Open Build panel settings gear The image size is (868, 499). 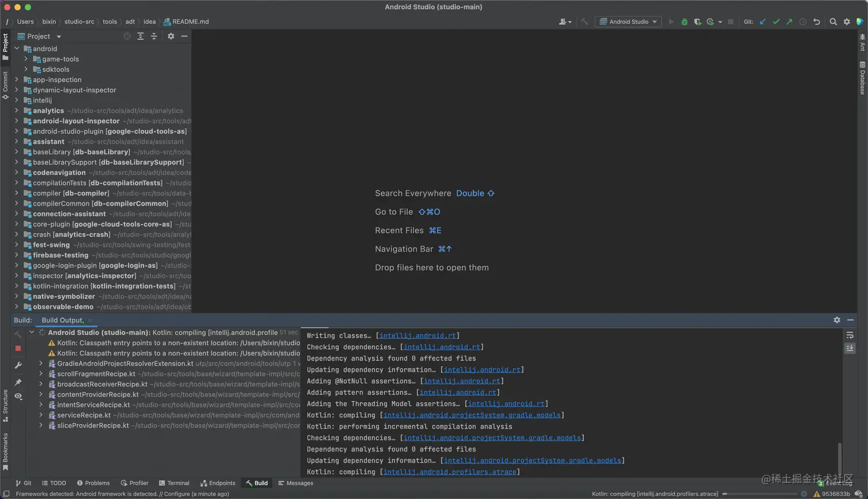tap(837, 320)
